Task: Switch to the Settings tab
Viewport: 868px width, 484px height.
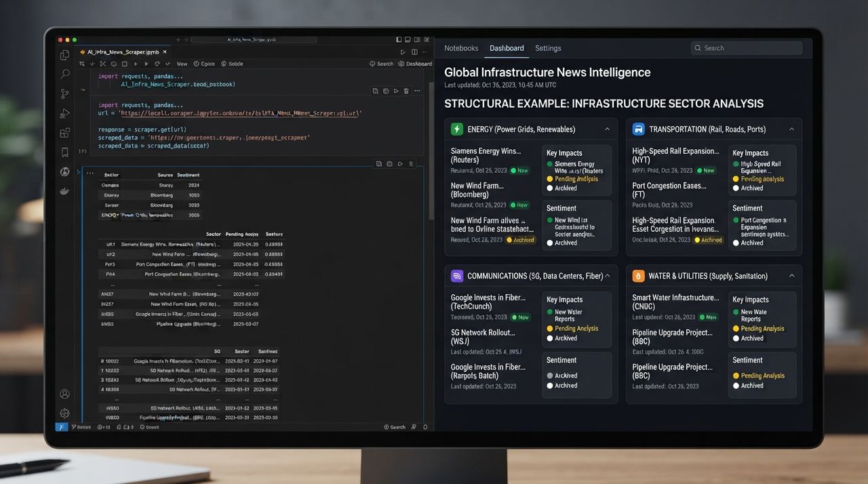Action: tap(548, 48)
